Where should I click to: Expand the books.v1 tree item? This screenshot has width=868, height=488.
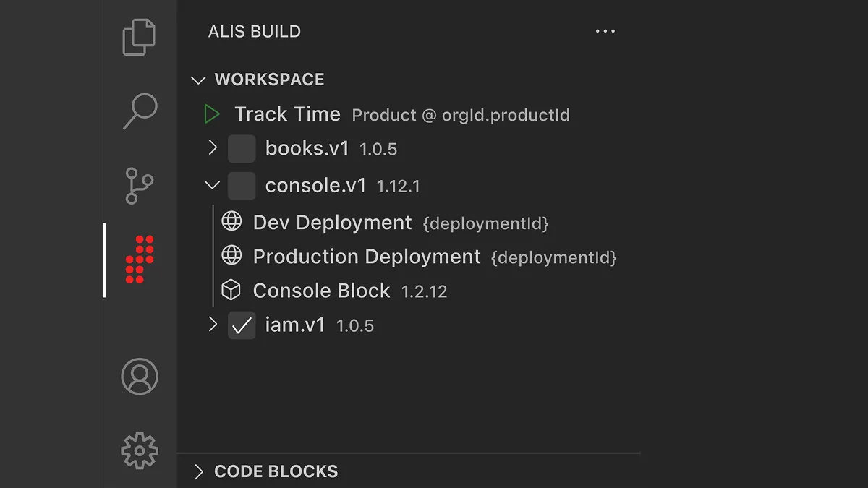(x=212, y=148)
